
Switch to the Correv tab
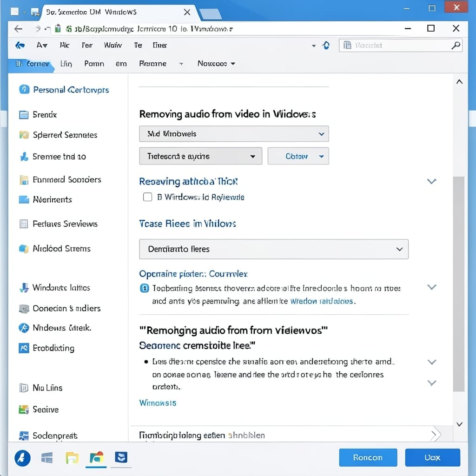click(x=32, y=64)
